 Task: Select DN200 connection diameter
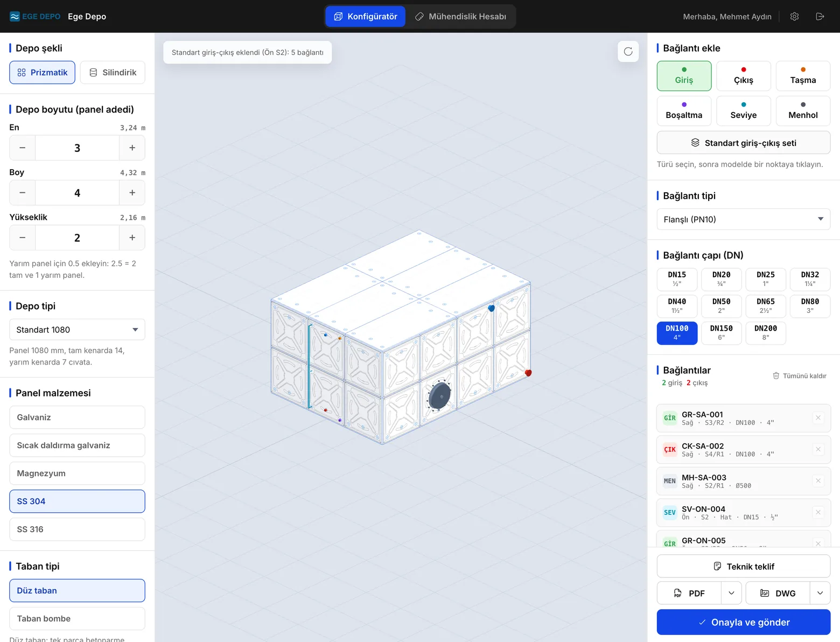click(766, 333)
